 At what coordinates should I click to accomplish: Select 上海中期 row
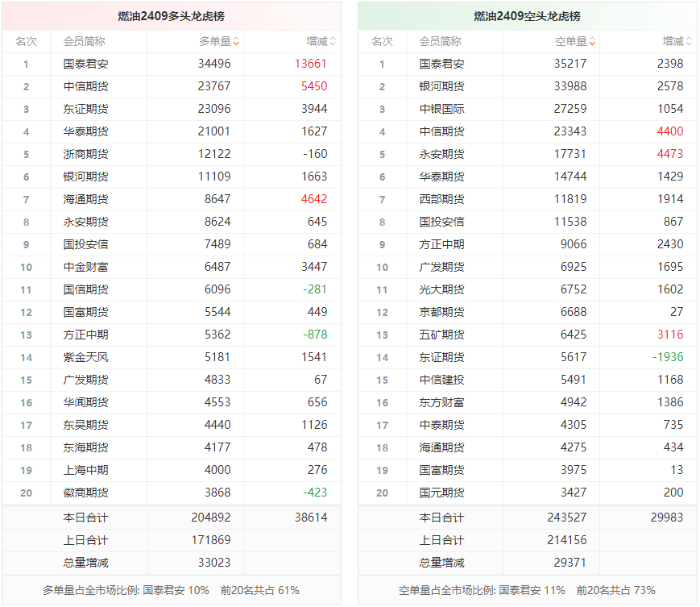tap(172, 470)
